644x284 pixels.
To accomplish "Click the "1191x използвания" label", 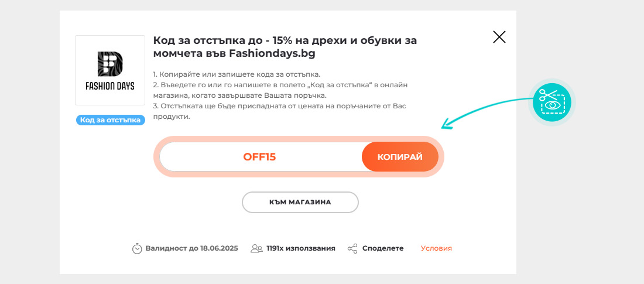I will coord(301,248).
